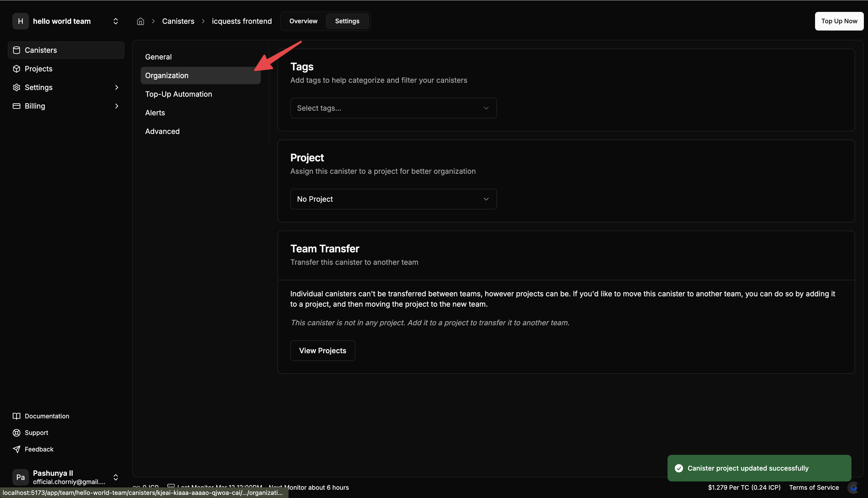Expand the team switcher chevrons
Viewport: 868px width, 498px height.
(115, 21)
